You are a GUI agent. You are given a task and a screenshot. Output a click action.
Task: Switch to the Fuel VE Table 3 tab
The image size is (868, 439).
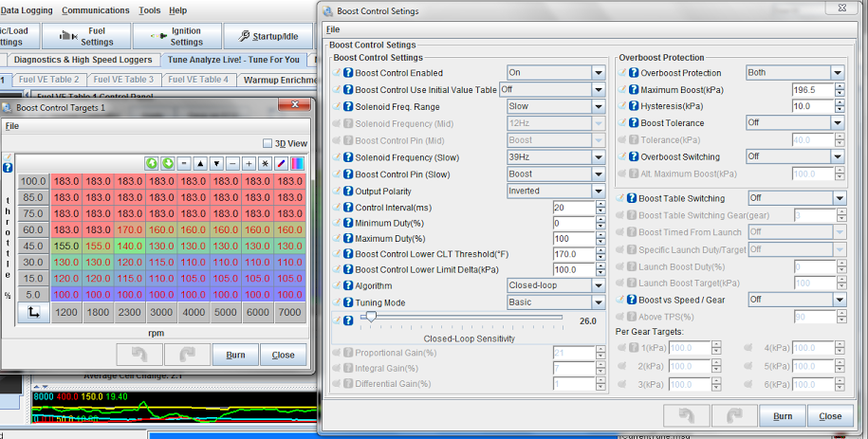(124, 80)
